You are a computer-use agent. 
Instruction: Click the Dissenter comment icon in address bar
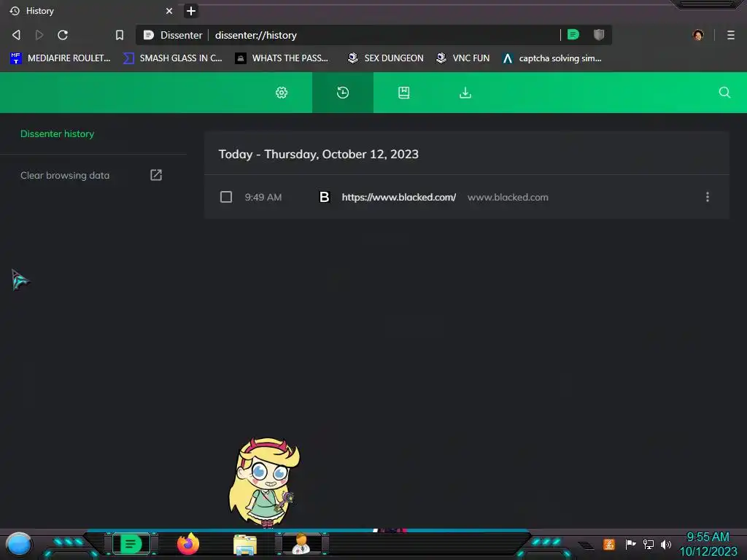(573, 34)
